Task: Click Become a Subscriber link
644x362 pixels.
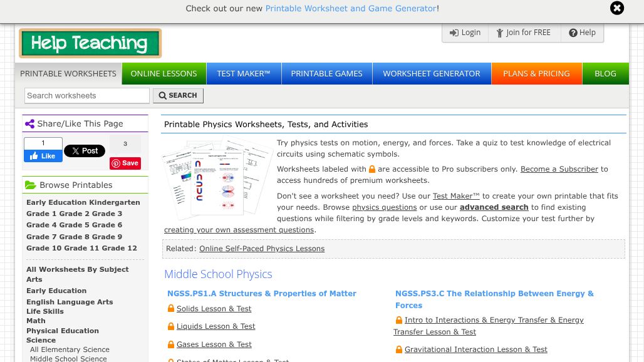Action: 559,169
